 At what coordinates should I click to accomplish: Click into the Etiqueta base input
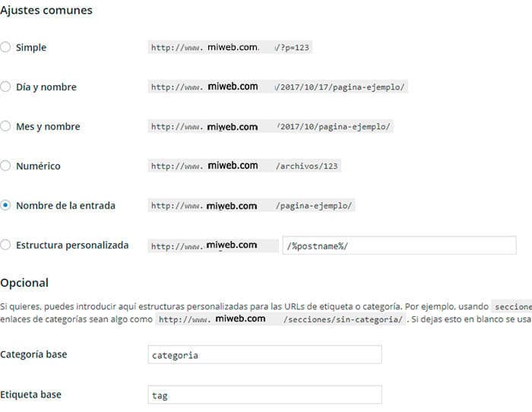(265, 395)
